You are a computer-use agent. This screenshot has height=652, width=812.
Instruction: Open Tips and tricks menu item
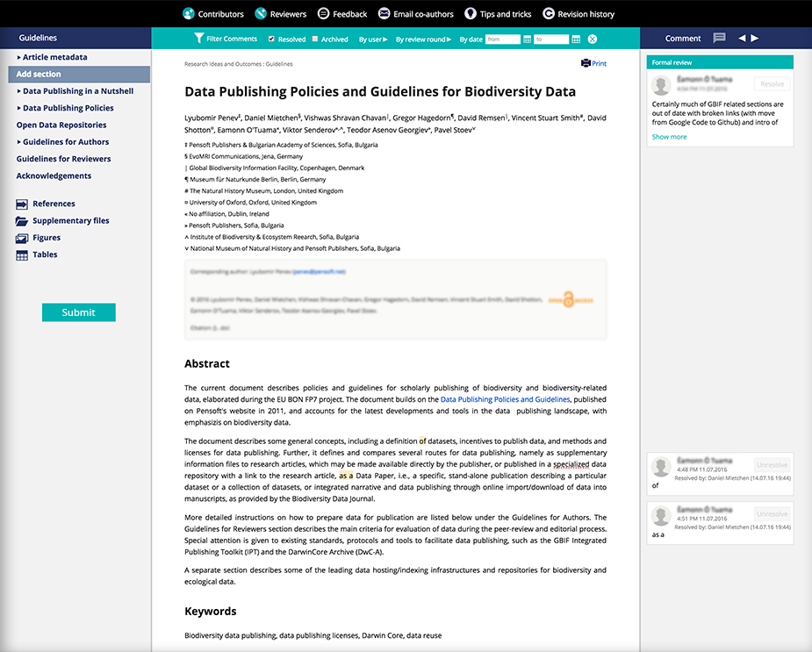point(506,14)
